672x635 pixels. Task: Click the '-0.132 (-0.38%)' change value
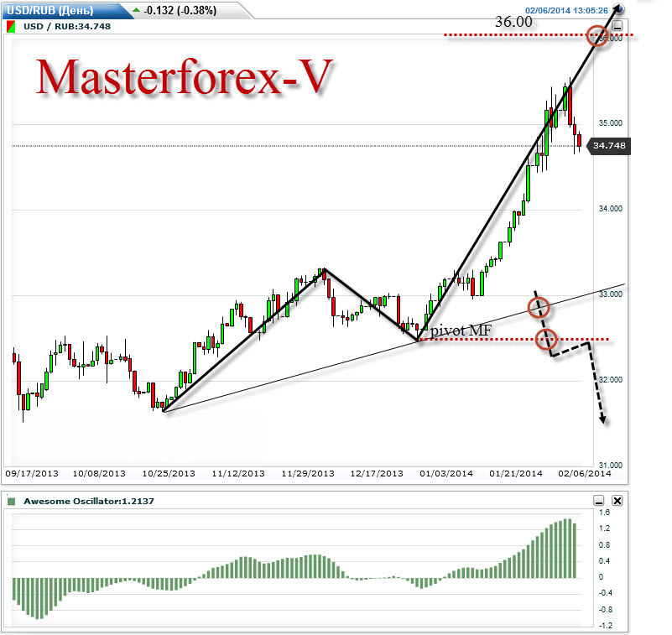tap(180, 10)
